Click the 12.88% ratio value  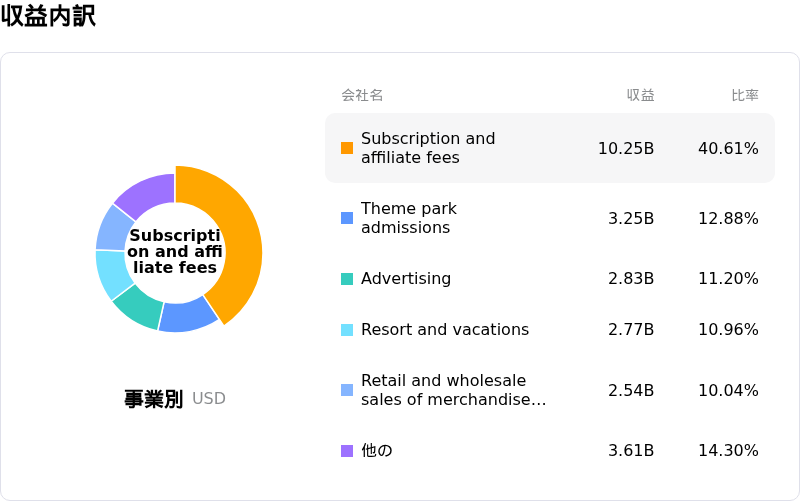728,218
